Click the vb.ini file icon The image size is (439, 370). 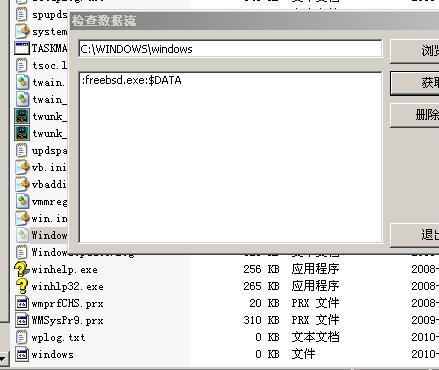(22, 167)
